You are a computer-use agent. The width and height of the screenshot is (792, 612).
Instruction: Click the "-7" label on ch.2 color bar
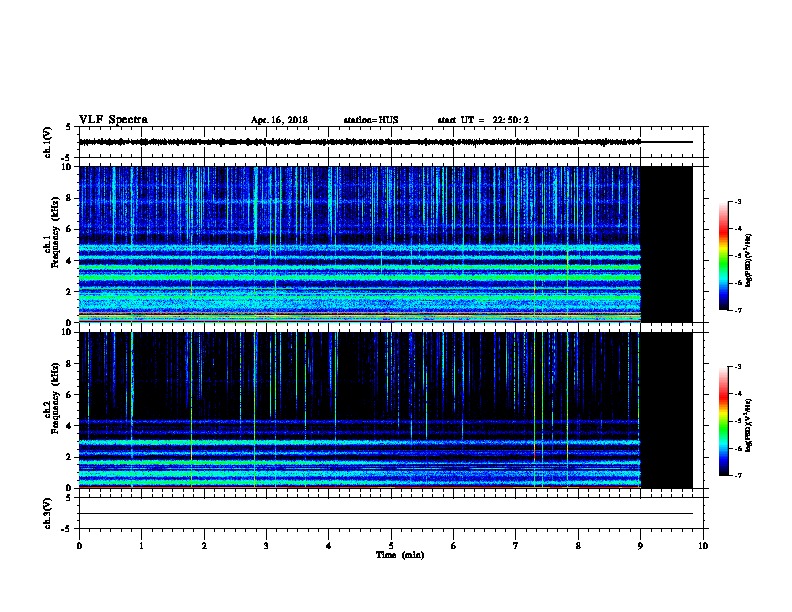(x=737, y=476)
